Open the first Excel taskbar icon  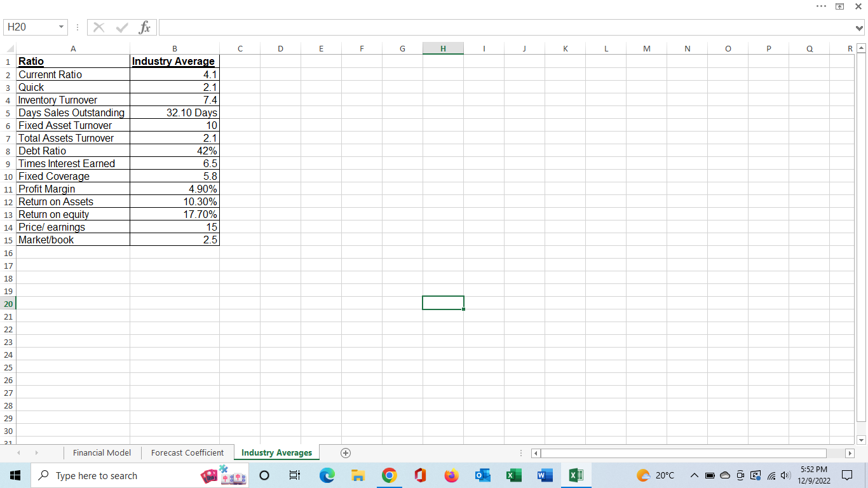(513, 475)
